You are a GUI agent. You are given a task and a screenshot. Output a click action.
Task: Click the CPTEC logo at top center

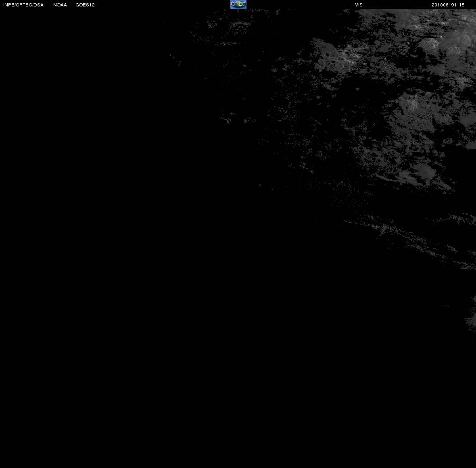238,4
